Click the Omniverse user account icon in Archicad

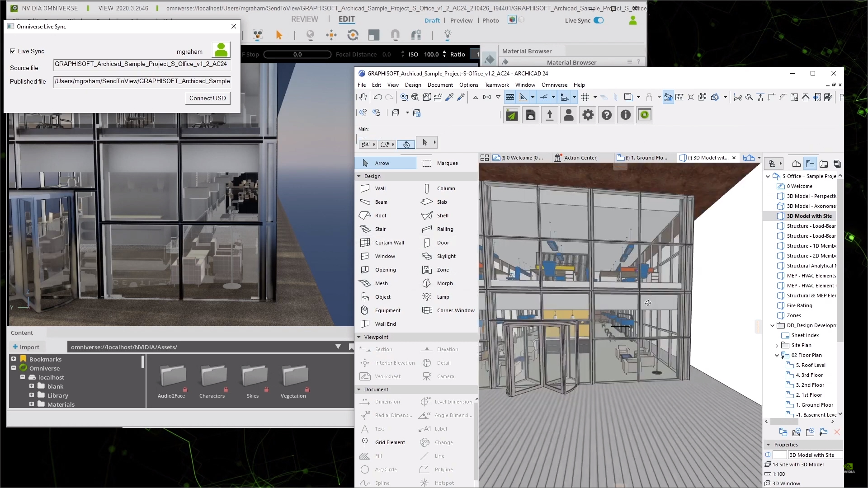pos(569,115)
